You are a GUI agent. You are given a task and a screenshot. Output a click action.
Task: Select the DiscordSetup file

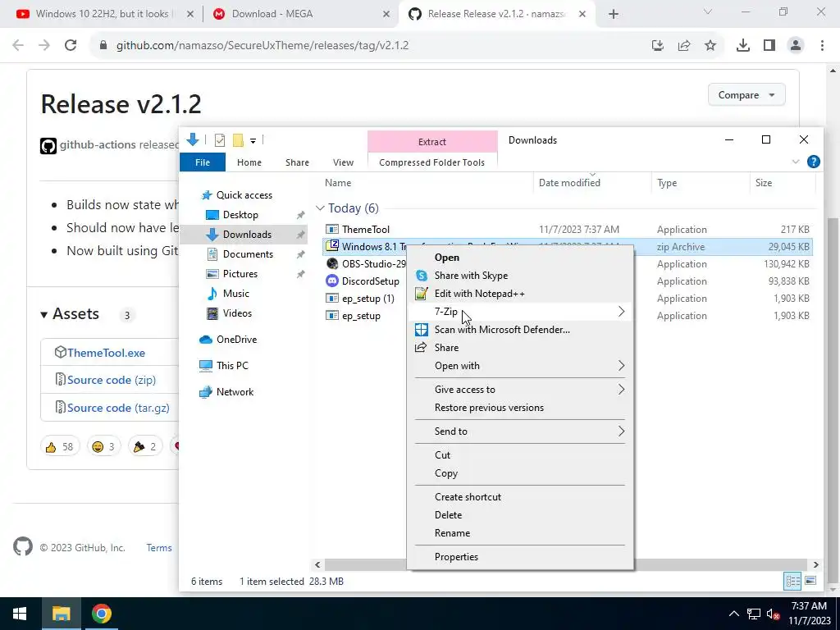tap(370, 281)
